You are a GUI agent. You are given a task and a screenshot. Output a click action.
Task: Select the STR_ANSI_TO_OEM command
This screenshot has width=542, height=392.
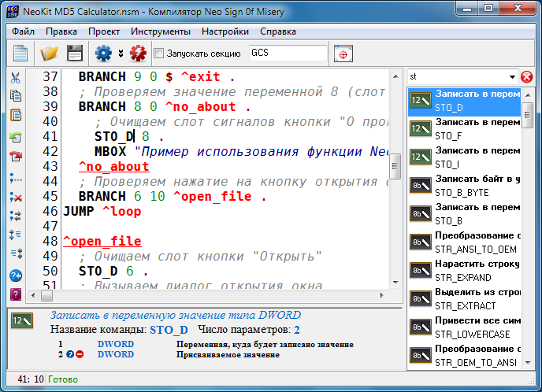pyautogui.click(x=465, y=242)
